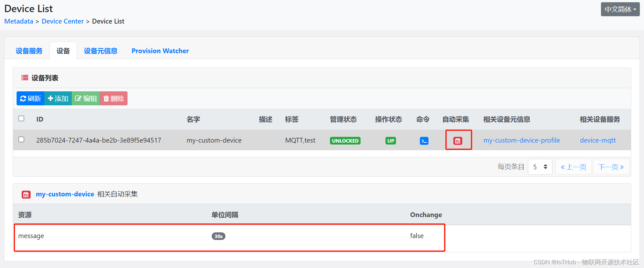This screenshot has height=268, width=644.
Task: Open the 每页条目 page size selector
Action: [x=540, y=167]
